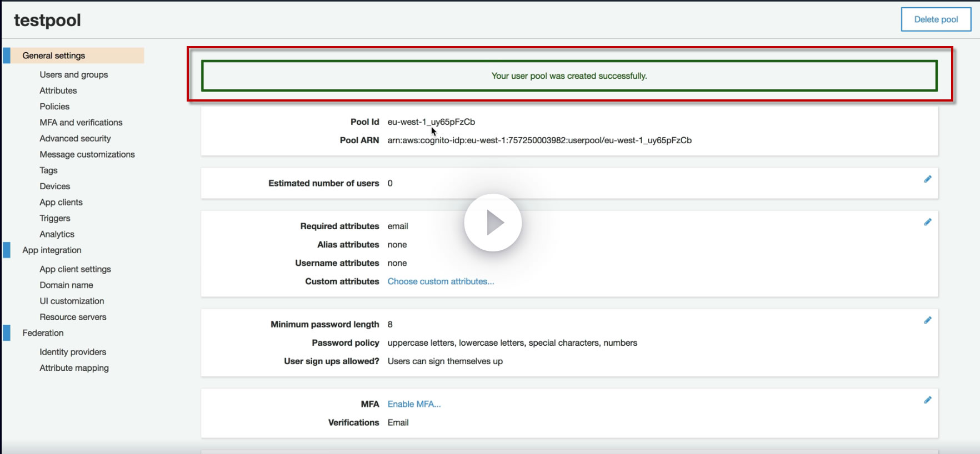The height and width of the screenshot is (454, 980).
Task: Select the Federation section heading
Action: 43,333
